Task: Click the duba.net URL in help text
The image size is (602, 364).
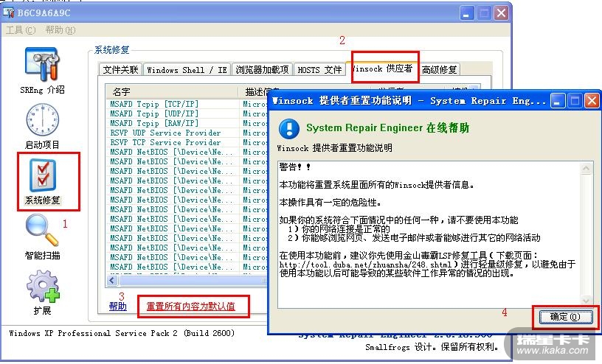Action: (x=365, y=265)
